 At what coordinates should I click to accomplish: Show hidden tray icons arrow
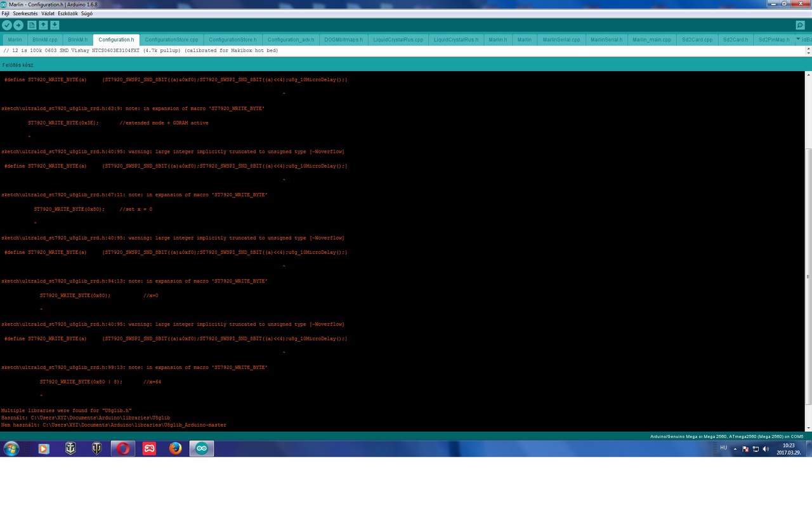736,449
